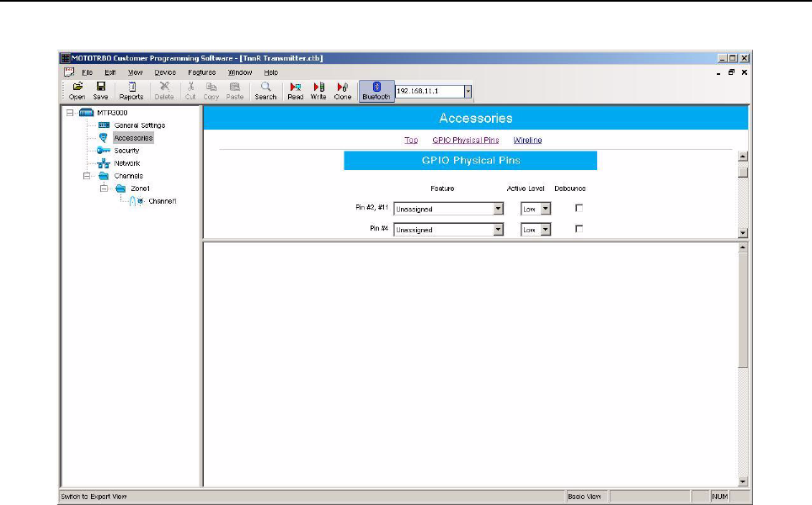812x505 pixels.
Task: Follow the GPIO Physical Pins link
Action: (x=466, y=141)
